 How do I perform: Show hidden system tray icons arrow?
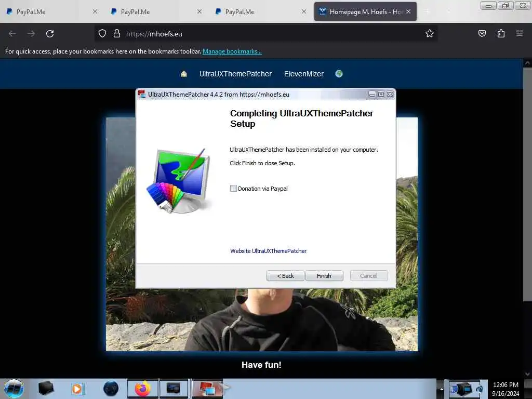pyautogui.click(x=442, y=389)
